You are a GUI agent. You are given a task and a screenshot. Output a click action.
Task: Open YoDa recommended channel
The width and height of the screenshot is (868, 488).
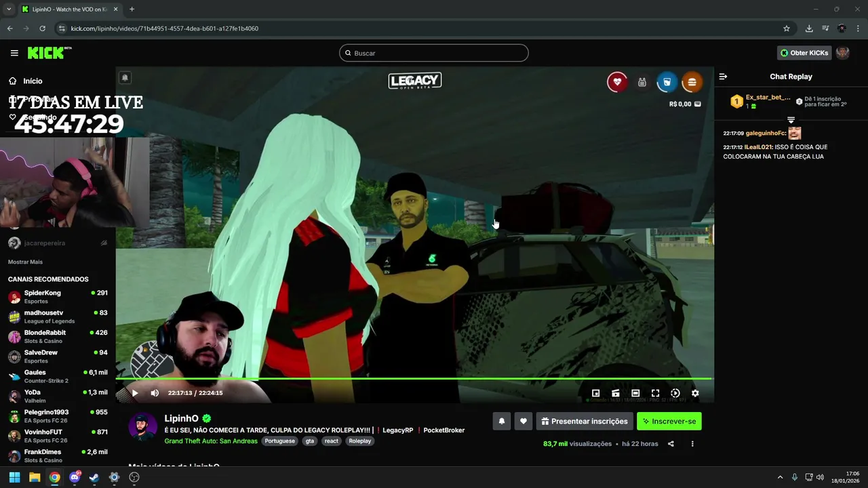pos(58,396)
